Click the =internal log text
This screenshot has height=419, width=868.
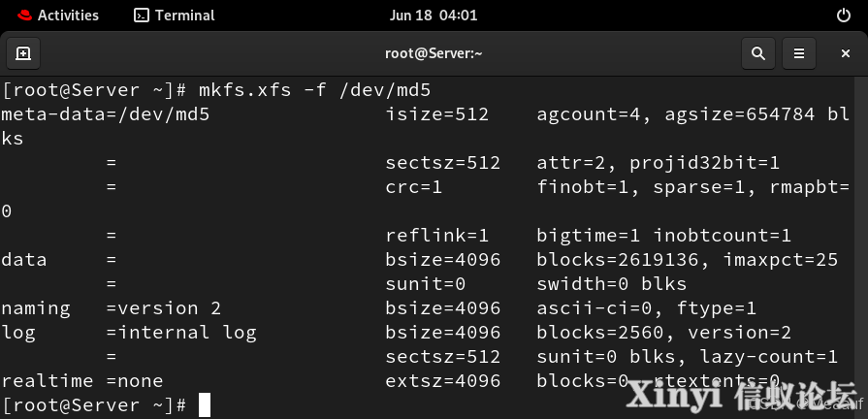[x=181, y=333]
